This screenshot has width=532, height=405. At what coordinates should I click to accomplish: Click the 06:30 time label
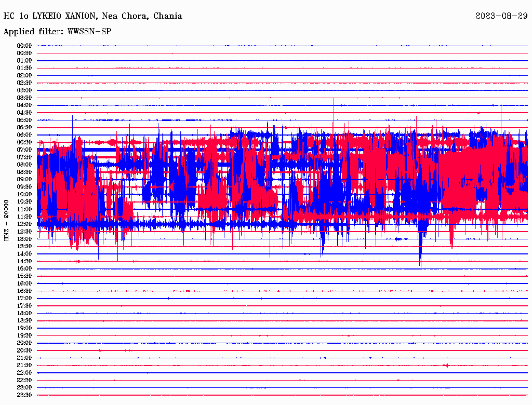pos(24,142)
